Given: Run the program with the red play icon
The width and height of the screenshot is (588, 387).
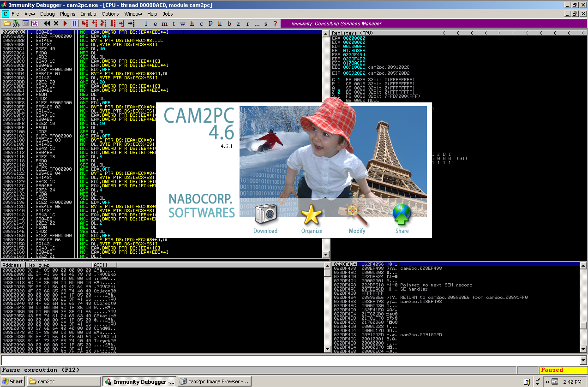Looking at the screenshot, I should click(x=66, y=23).
